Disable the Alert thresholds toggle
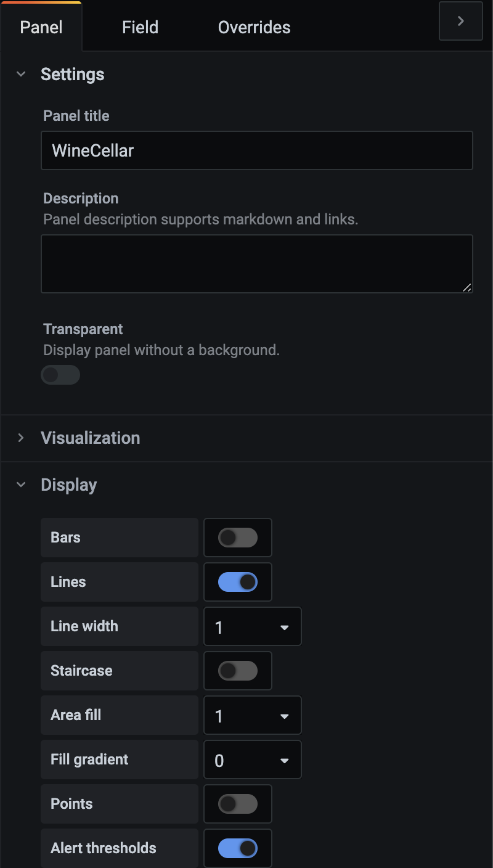Screen dimensions: 493x868 [238, 848]
